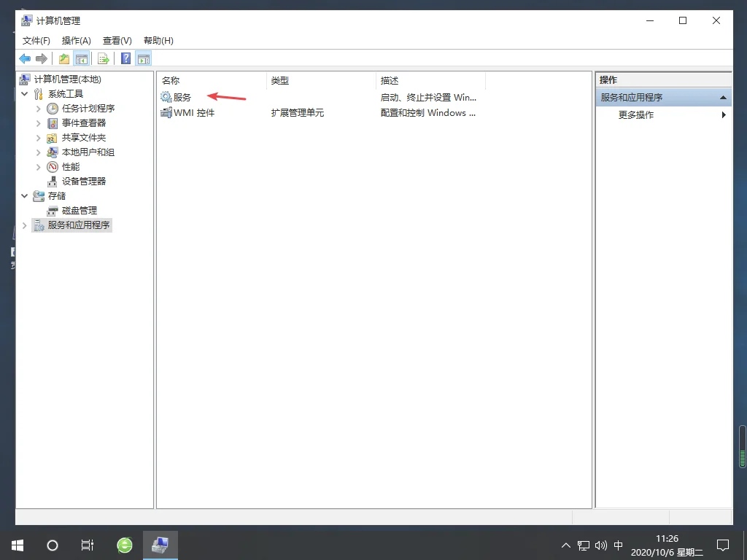This screenshot has height=560, width=747.
Task: Switch input method via 中 indicator
Action: (619, 545)
